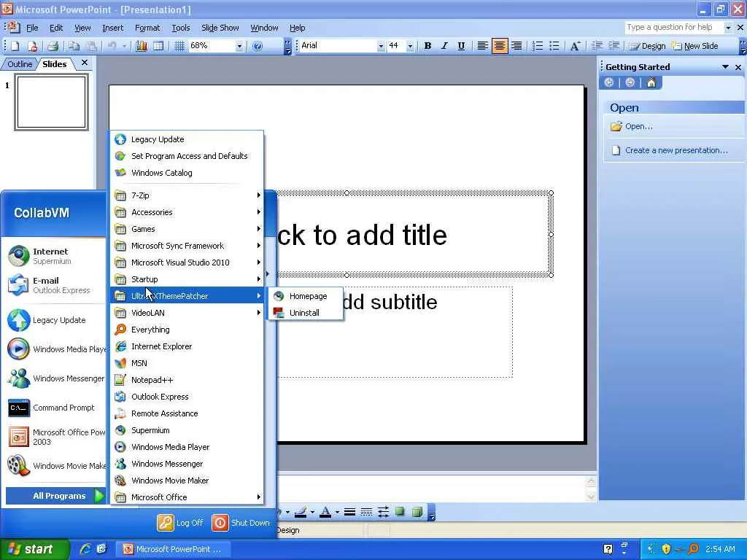The image size is (747, 560).
Task: Toggle numbered list formatting
Action: [538, 46]
